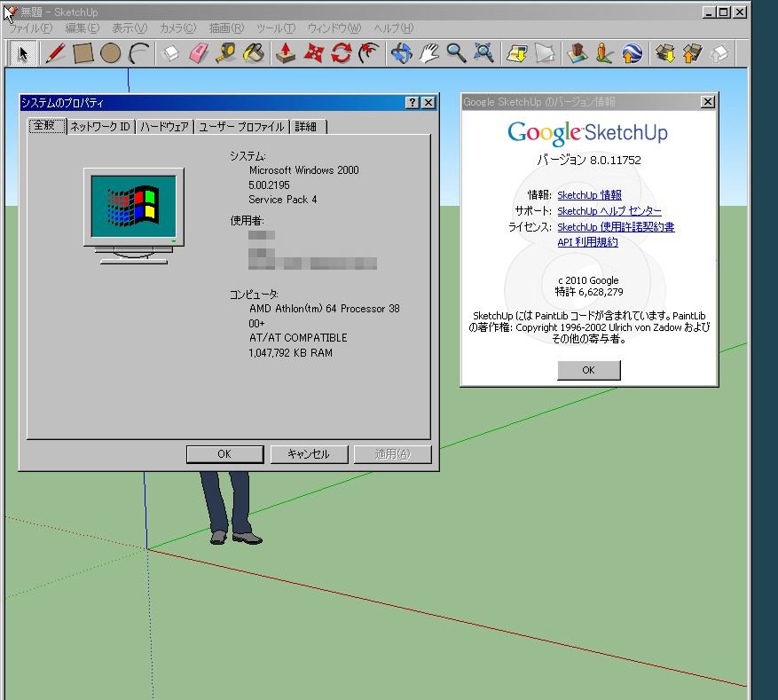Image resolution: width=778 pixels, height=700 pixels.
Task: Open the SketchUp 情報 link
Action: coord(589,195)
